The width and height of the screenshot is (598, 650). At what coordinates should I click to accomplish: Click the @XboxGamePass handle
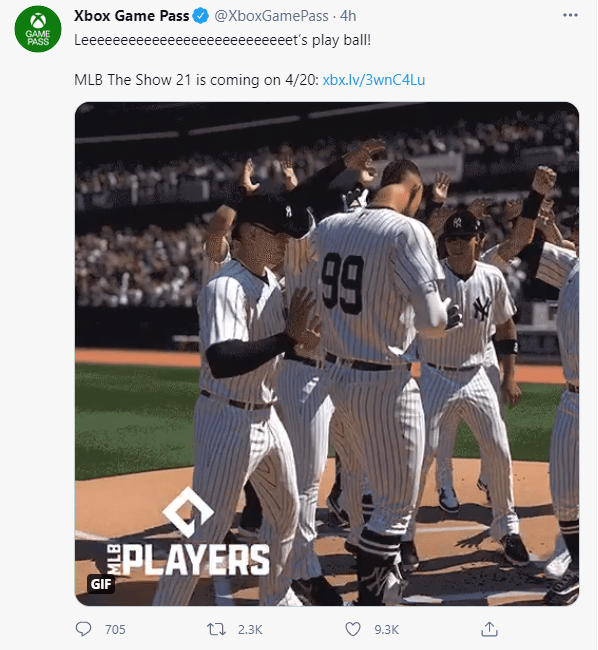(271, 16)
